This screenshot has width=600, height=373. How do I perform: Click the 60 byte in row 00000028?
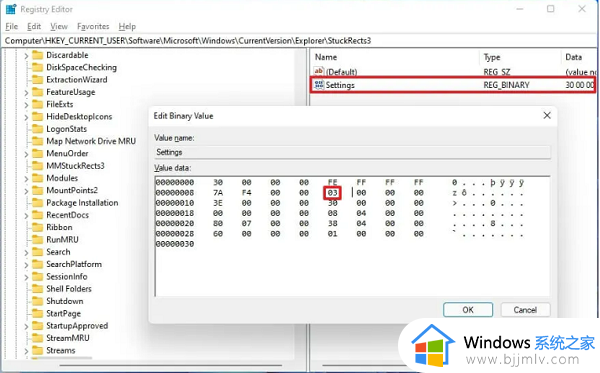pyautogui.click(x=218, y=234)
